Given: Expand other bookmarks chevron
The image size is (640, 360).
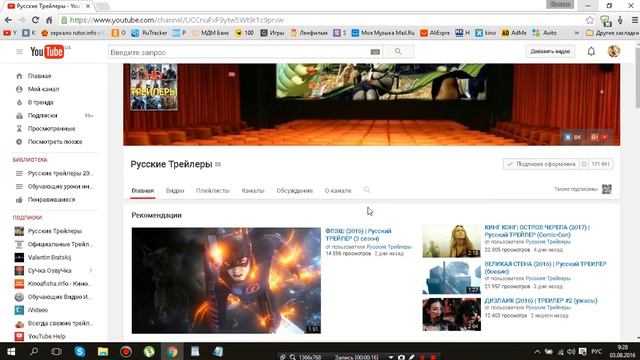Looking at the screenshot, I should coord(576,33).
